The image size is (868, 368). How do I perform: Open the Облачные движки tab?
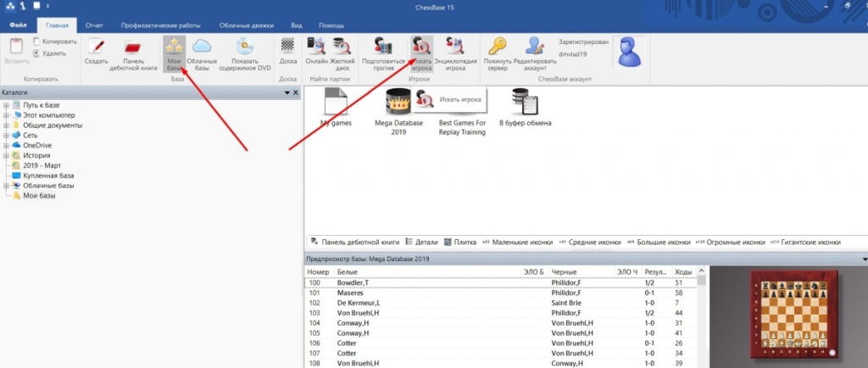pos(247,25)
